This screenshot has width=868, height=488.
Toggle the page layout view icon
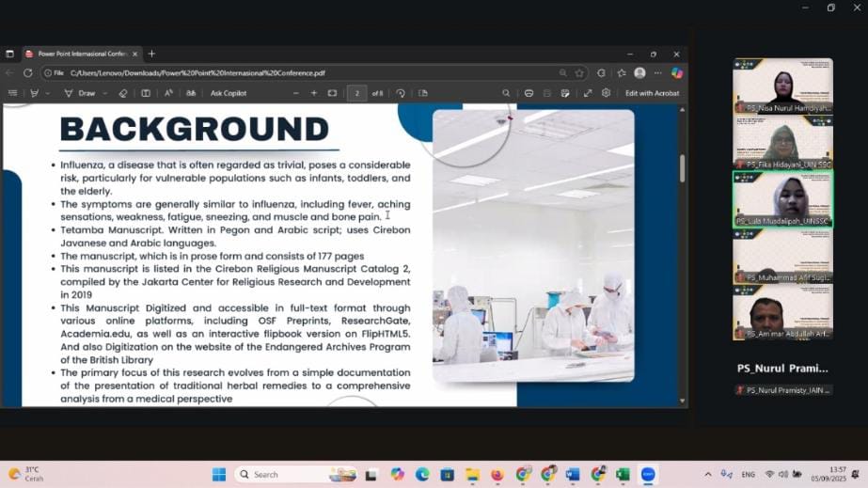click(146, 93)
